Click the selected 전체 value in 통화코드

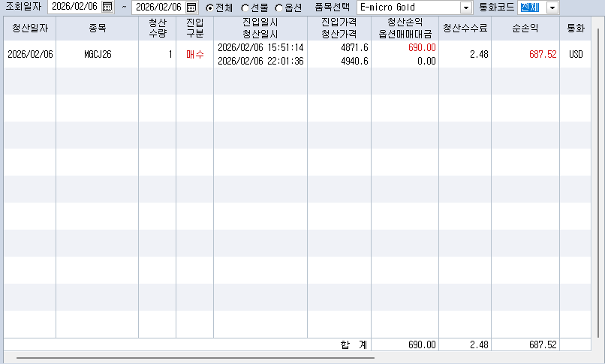coord(530,8)
